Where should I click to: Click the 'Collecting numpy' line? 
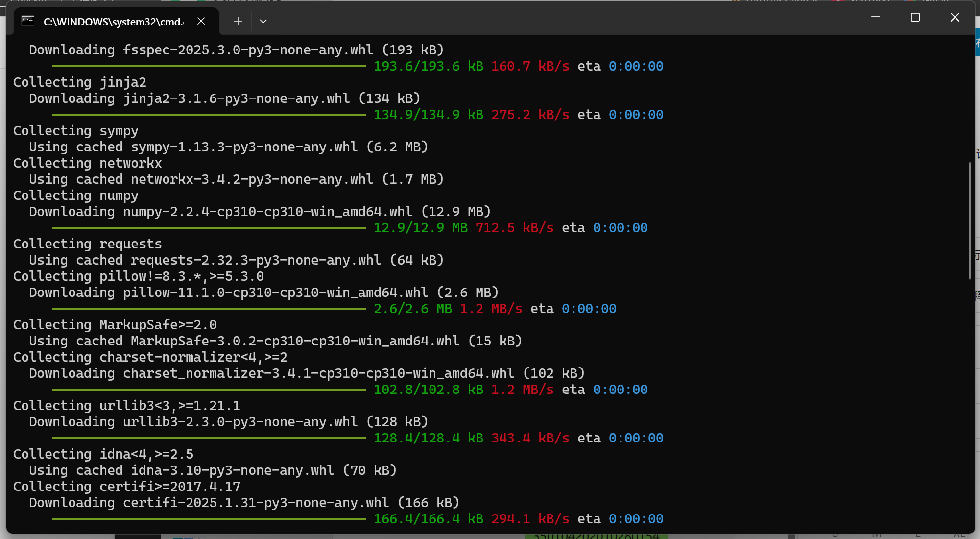click(x=76, y=196)
